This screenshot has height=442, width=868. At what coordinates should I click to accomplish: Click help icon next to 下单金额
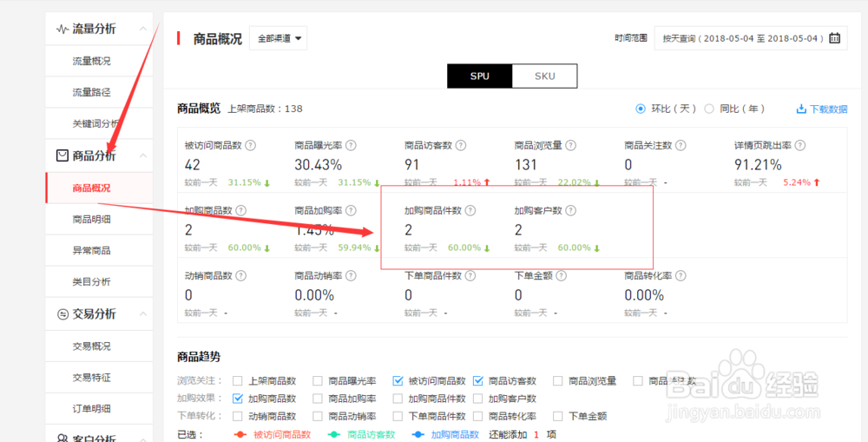point(562,275)
